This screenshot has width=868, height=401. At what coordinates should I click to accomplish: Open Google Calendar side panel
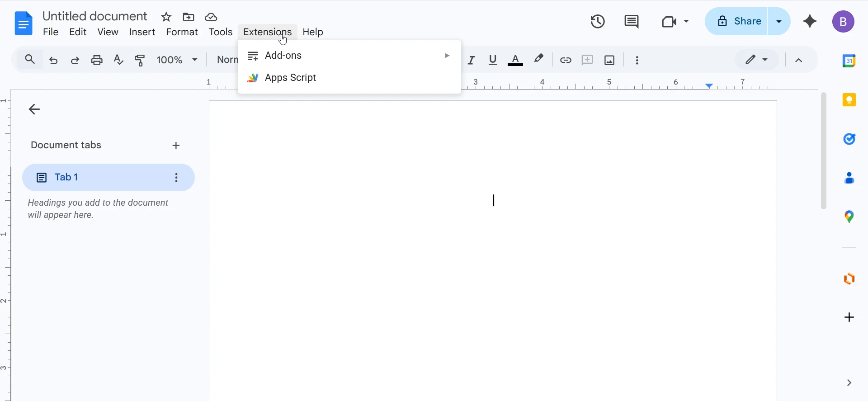pos(849,60)
